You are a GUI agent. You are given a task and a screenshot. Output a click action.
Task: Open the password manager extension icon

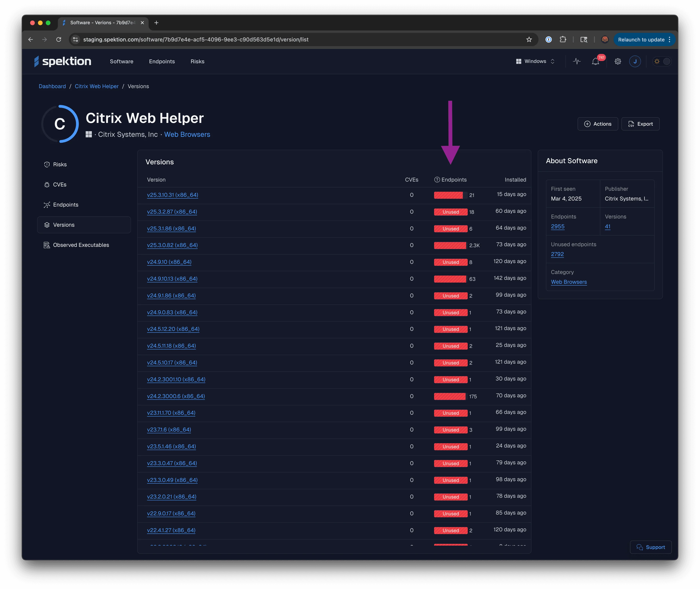[549, 39]
